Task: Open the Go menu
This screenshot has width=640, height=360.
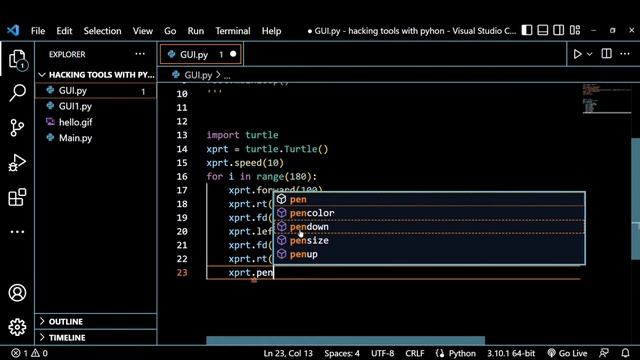Action: point(170,31)
